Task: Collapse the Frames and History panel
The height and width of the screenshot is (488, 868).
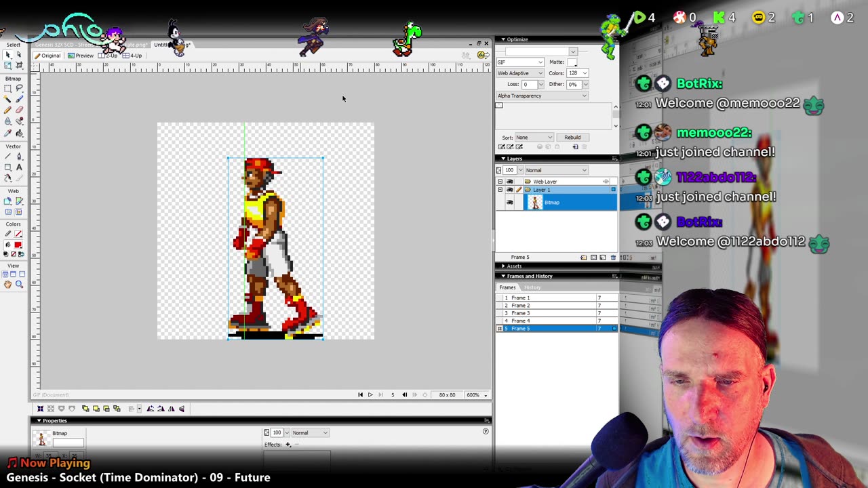Action: pos(502,276)
